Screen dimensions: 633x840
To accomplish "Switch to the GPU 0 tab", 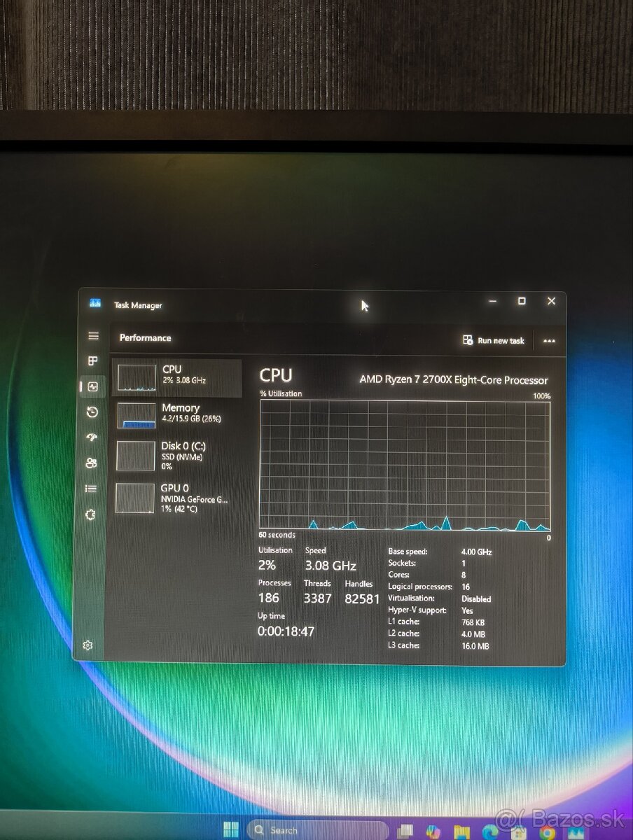I will (x=175, y=497).
